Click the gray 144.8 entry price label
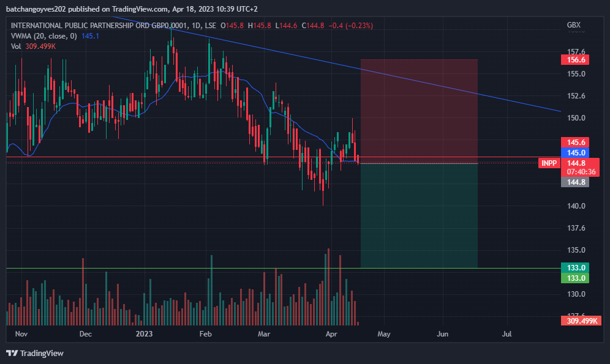Viewport: 610px width, 364px height. point(575,182)
